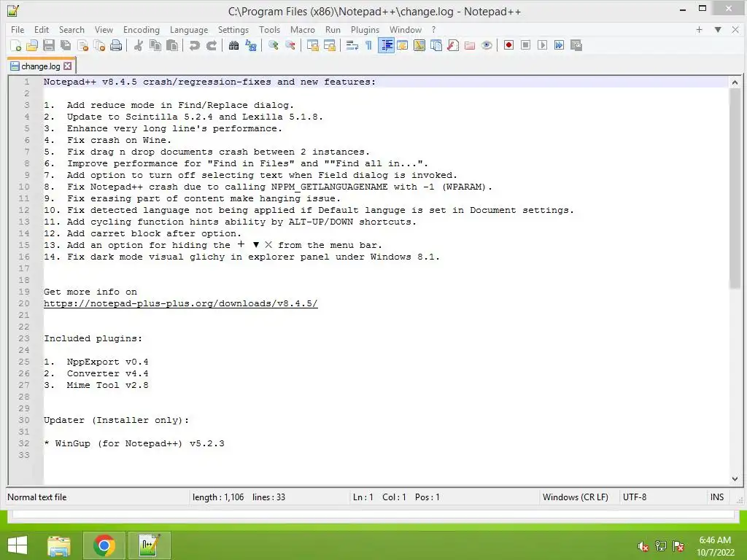The width and height of the screenshot is (747, 560).
Task: Click the vertical scrollbar thumb
Action: pyautogui.click(x=735, y=189)
